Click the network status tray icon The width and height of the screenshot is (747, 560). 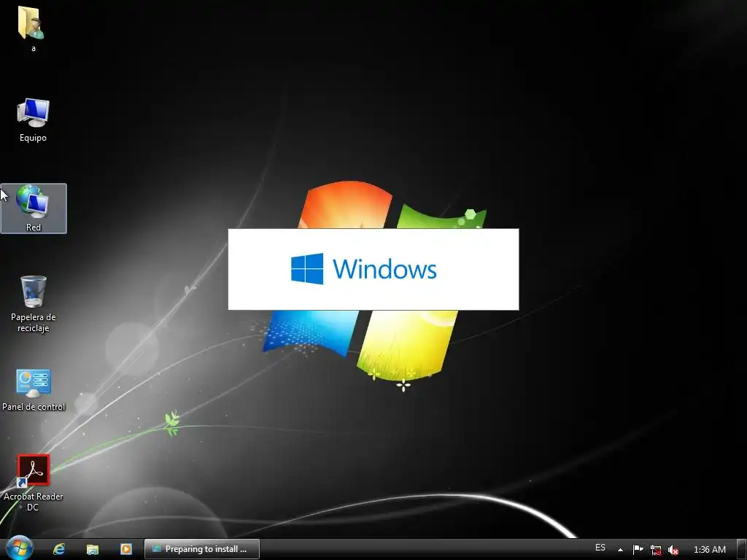(x=656, y=550)
